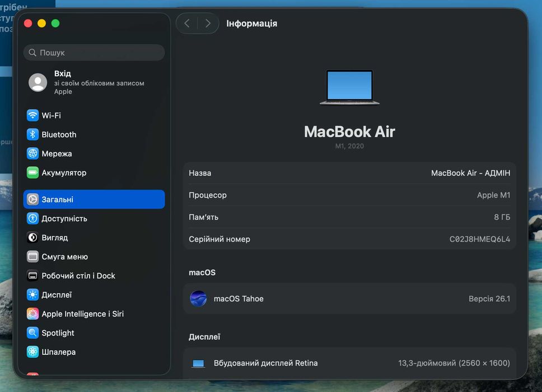
Task: Zoom the window with the green button
Action: click(55, 23)
